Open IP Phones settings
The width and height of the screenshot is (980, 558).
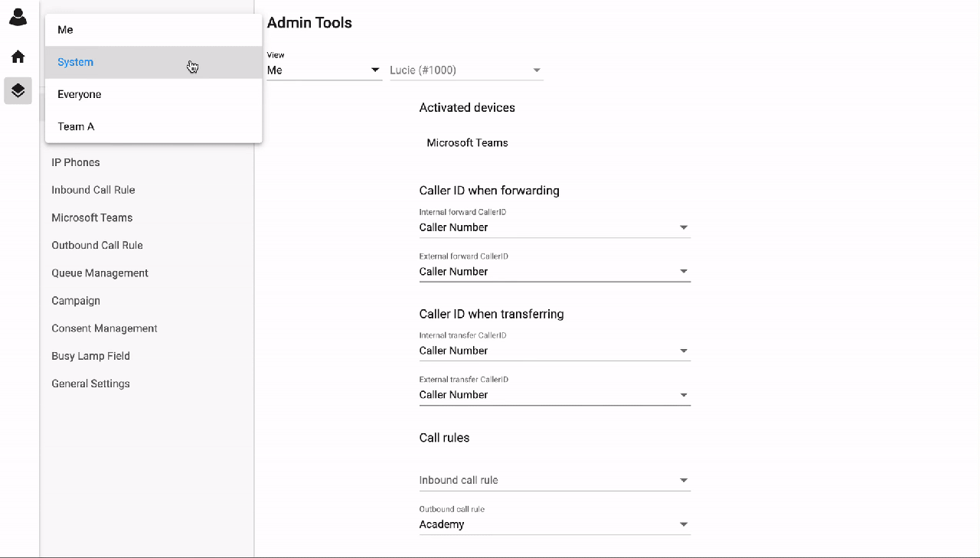(76, 162)
